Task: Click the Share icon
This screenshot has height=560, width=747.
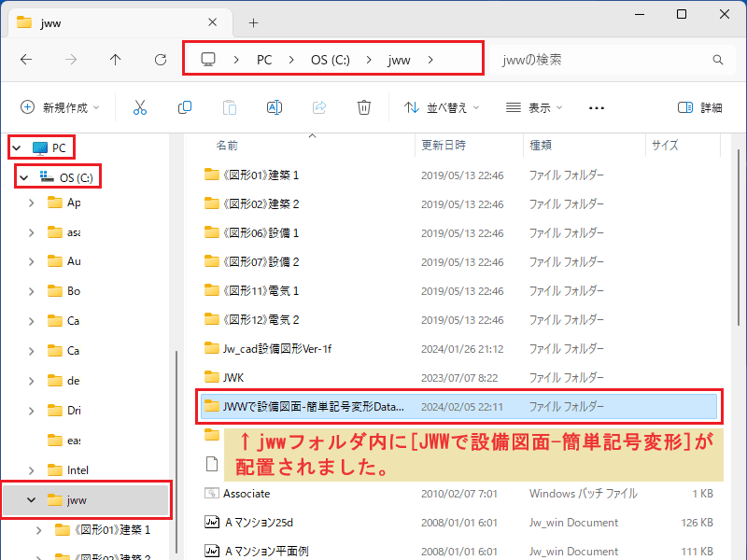Action: (x=318, y=107)
